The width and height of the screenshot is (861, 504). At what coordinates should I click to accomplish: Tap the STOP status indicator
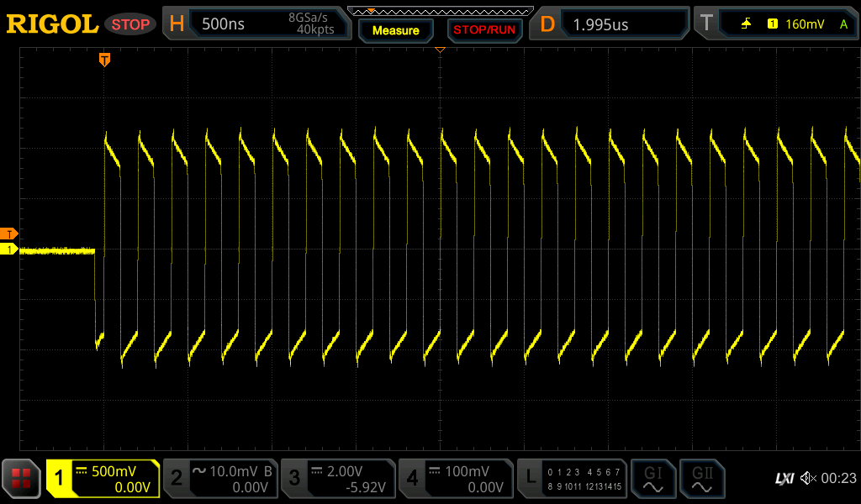(x=130, y=24)
